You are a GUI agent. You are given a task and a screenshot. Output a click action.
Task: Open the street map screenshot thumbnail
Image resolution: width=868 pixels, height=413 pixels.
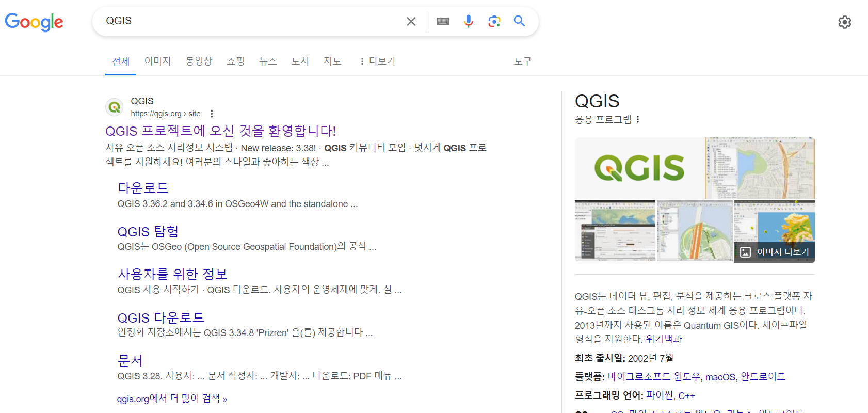[760, 168]
